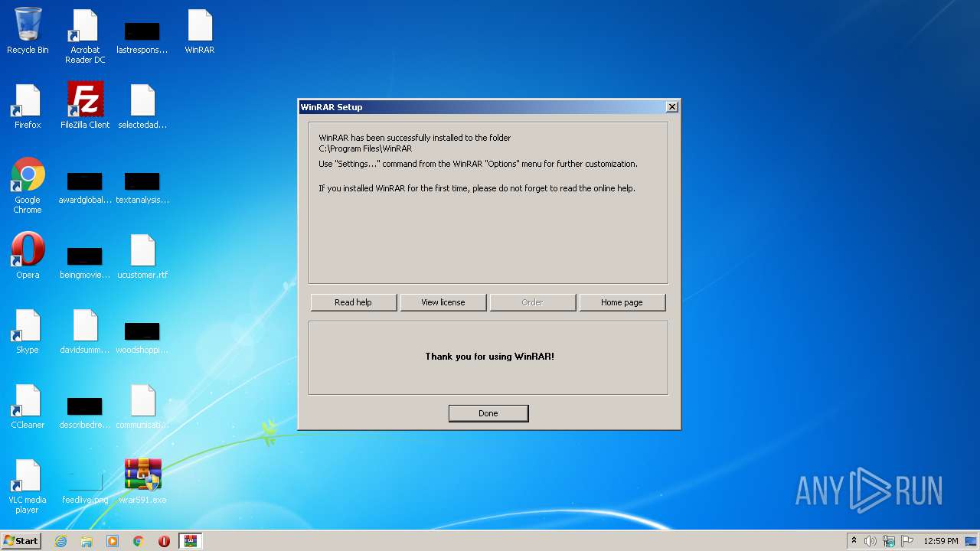980x551 pixels.
Task: Select the feedlive.png desktop file
Action: coord(85,488)
